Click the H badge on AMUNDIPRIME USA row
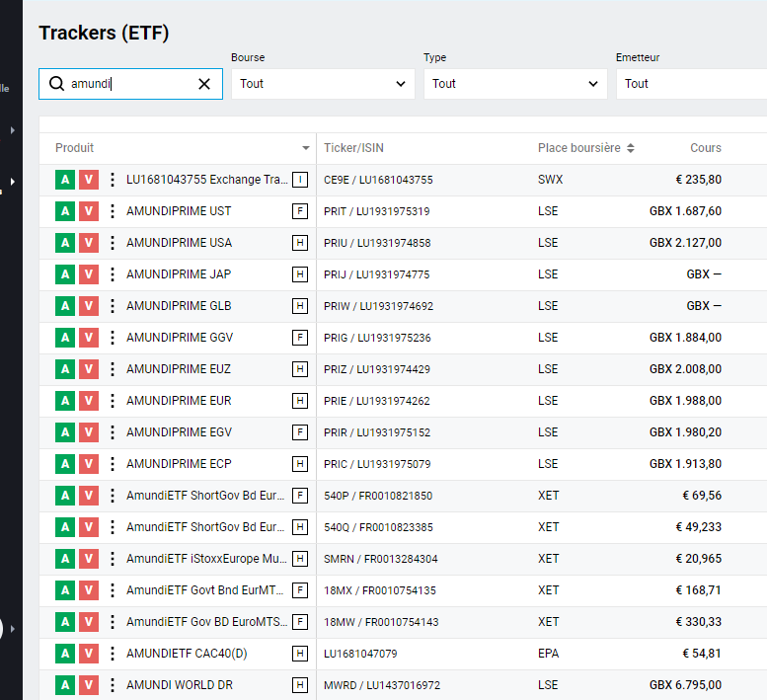 click(x=300, y=243)
